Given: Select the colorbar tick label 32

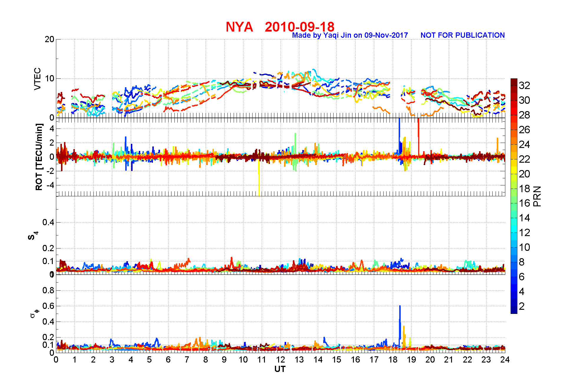Looking at the screenshot, I should pyautogui.click(x=524, y=85).
